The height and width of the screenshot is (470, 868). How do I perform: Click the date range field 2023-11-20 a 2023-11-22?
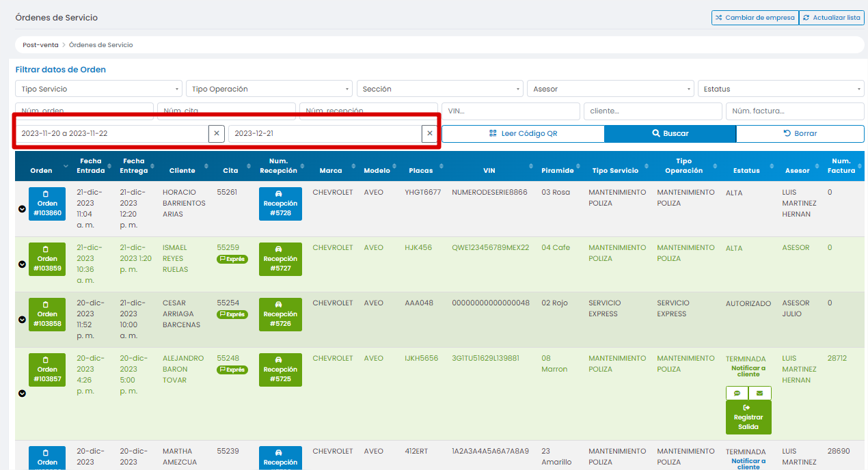point(112,134)
